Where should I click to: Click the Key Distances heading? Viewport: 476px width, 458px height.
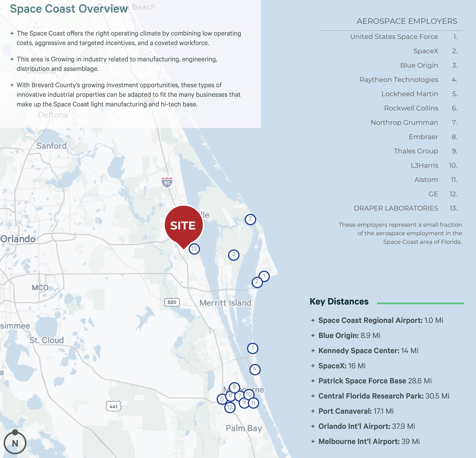pos(339,301)
